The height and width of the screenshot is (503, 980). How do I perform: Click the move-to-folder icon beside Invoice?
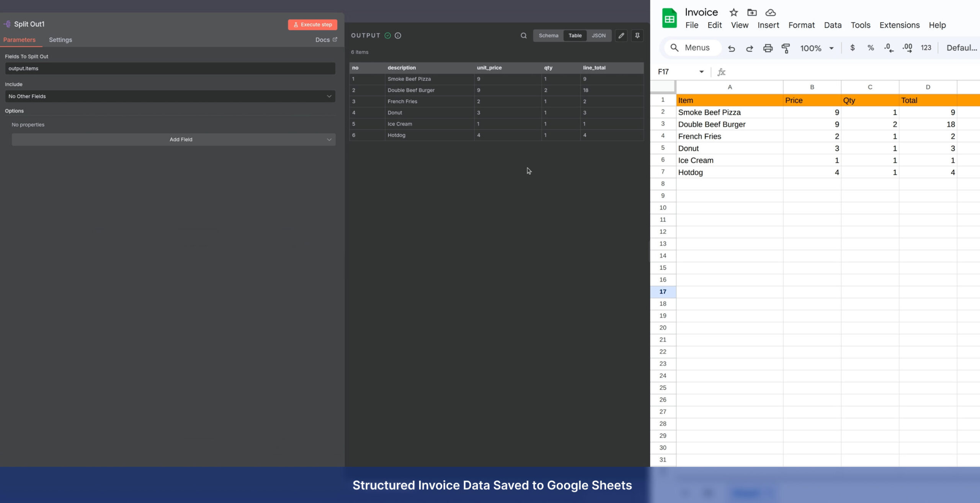click(751, 13)
